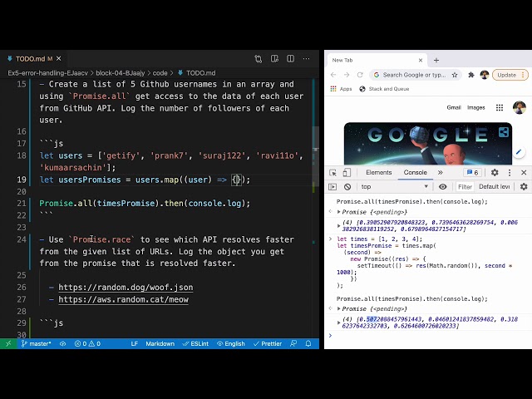Open DevTools settings gear beside issues badge
Screen dimensions: 532x399
(x=495, y=172)
